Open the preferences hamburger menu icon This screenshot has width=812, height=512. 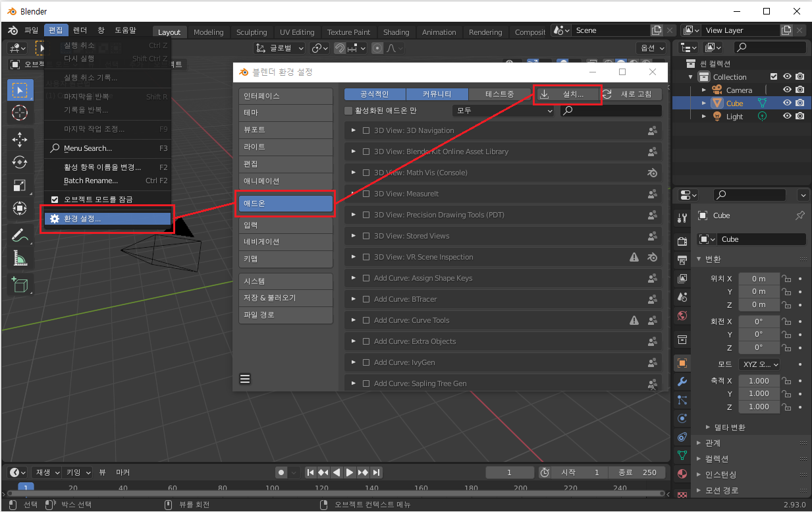245,378
